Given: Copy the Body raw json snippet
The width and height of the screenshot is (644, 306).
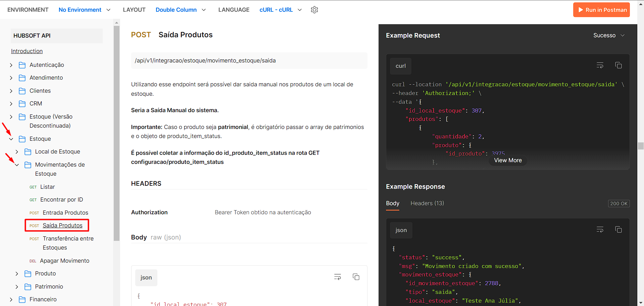Looking at the screenshot, I should pyautogui.click(x=356, y=277).
